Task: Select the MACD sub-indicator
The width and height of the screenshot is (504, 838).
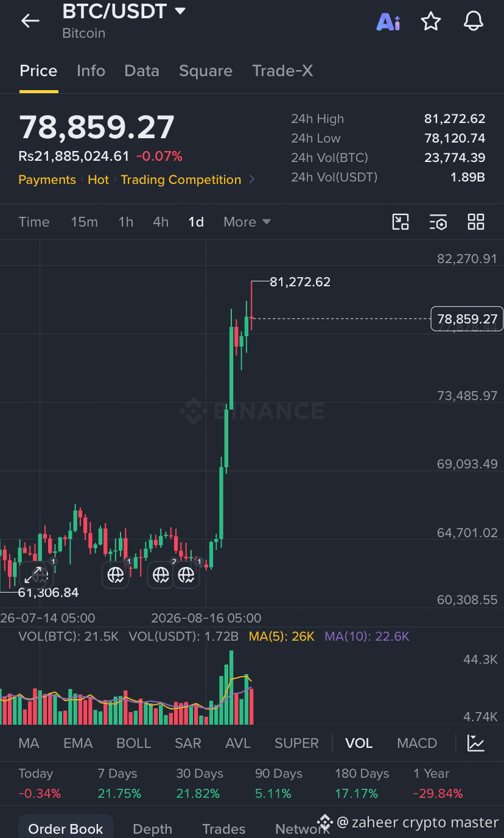Action: [417, 743]
